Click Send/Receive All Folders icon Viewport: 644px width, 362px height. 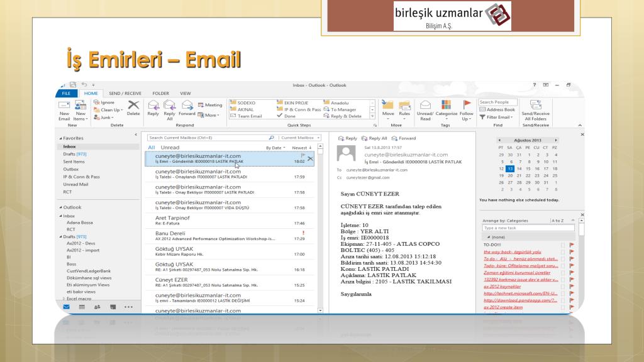point(536,105)
